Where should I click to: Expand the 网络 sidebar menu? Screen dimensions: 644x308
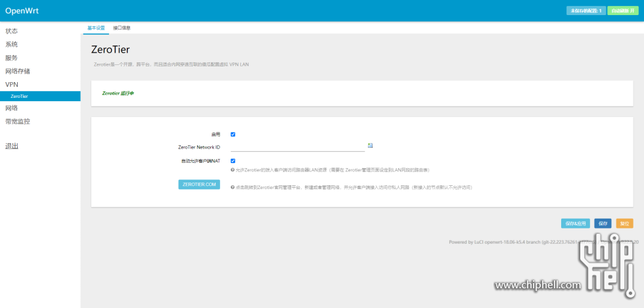(12, 108)
